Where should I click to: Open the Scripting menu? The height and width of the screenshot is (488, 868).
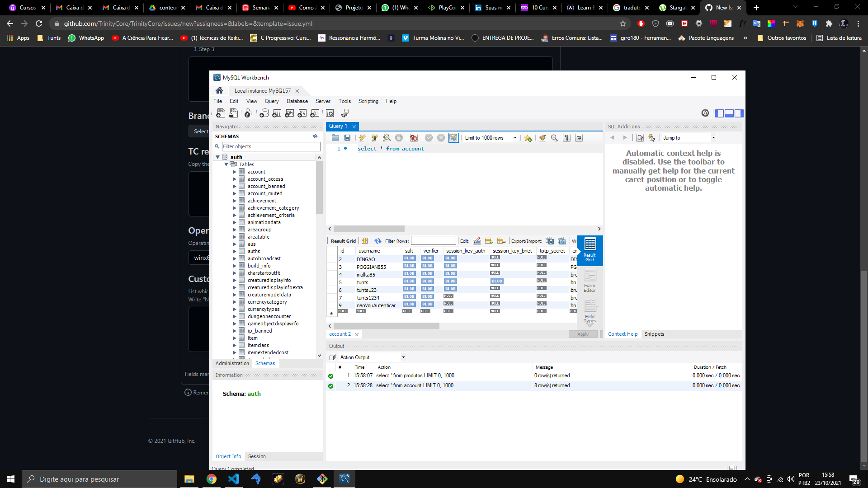(x=368, y=101)
